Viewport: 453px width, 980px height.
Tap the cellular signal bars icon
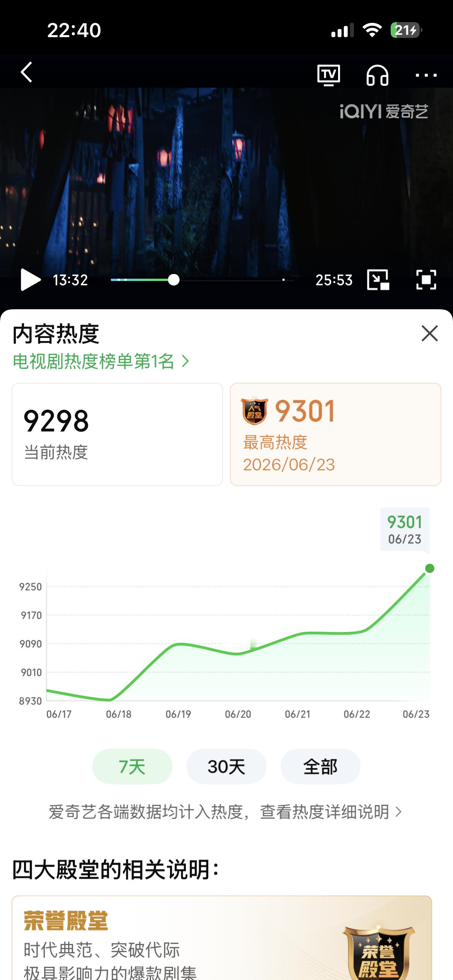coord(342,30)
